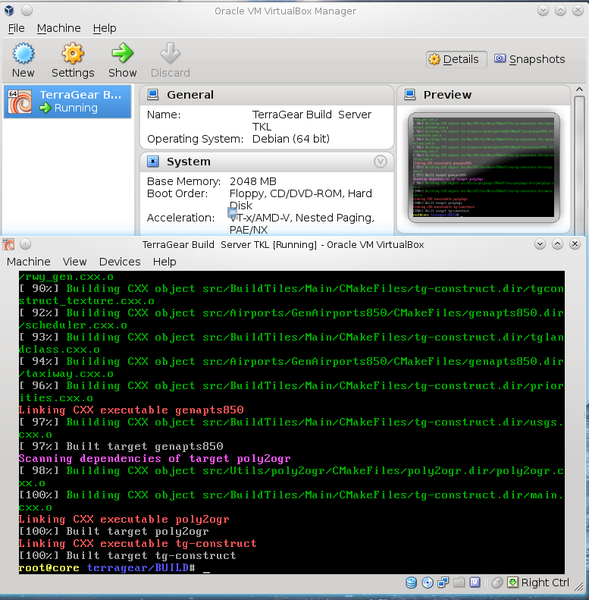This screenshot has height=600, width=589.
Task: Open the File menu in VirtualBox Manager
Action: (16, 28)
